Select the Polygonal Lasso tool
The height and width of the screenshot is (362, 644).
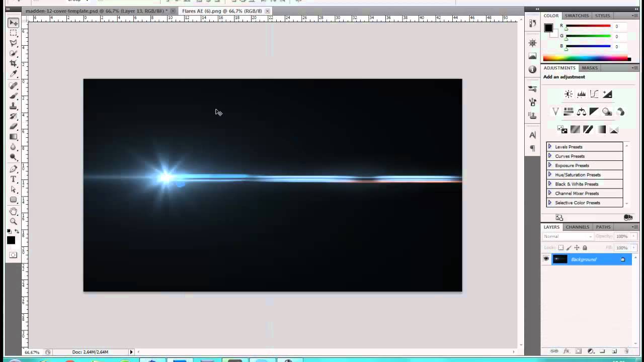click(14, 43)
